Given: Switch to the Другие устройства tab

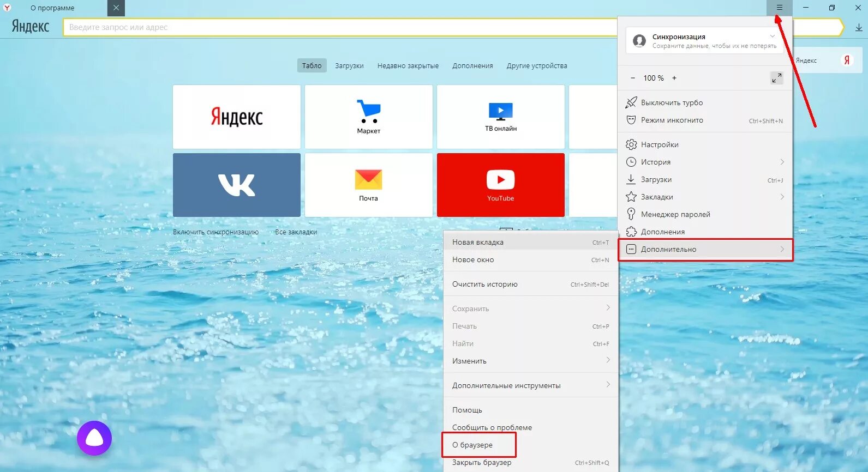Looking at the screenshot, I should (x=537, y=65).
